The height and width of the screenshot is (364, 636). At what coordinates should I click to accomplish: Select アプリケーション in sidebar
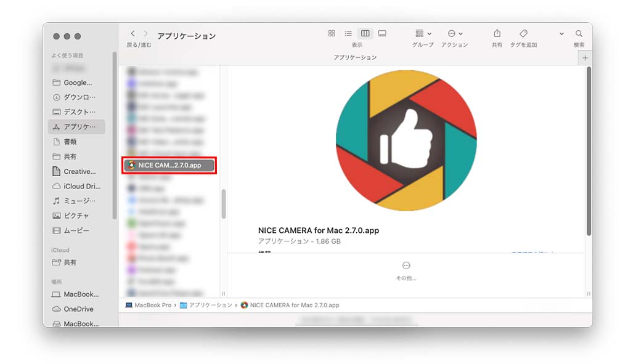pos(76,127)
